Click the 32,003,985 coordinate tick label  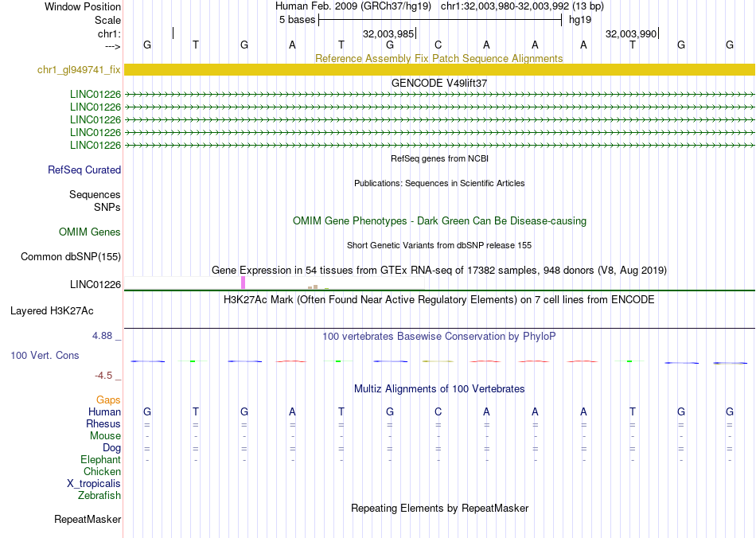coord(388,33)
